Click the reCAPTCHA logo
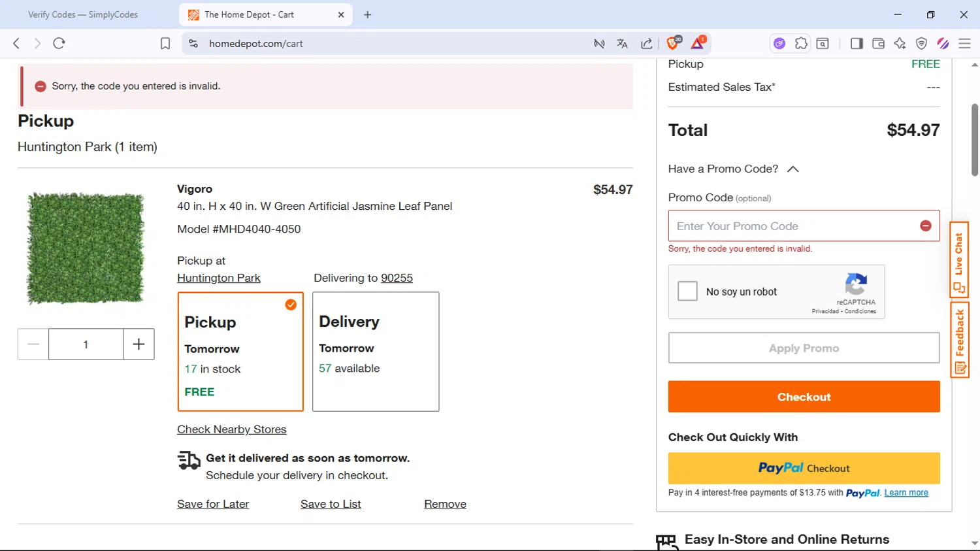980x551 pixels. click(856, 285)
